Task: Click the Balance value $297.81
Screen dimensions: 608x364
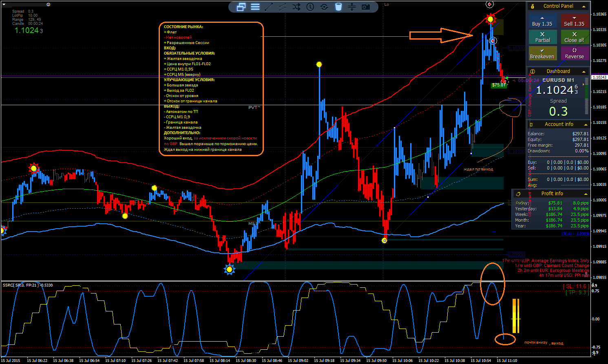Action: pos(580,134)
